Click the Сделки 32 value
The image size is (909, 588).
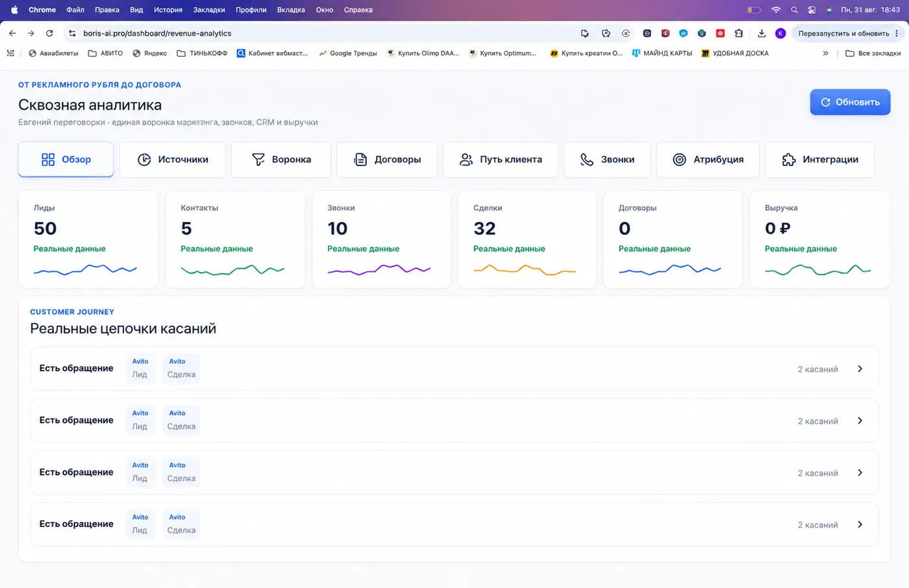484,228
